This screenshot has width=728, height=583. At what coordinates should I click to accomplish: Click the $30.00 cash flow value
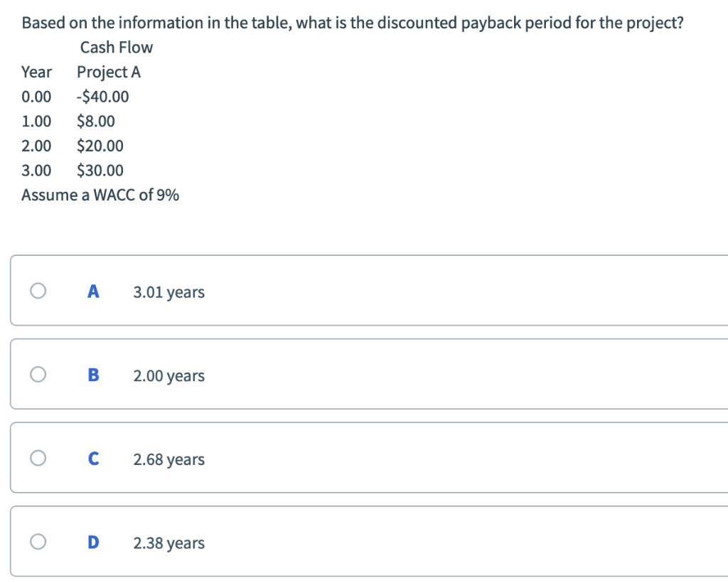[x=100, y=171]
